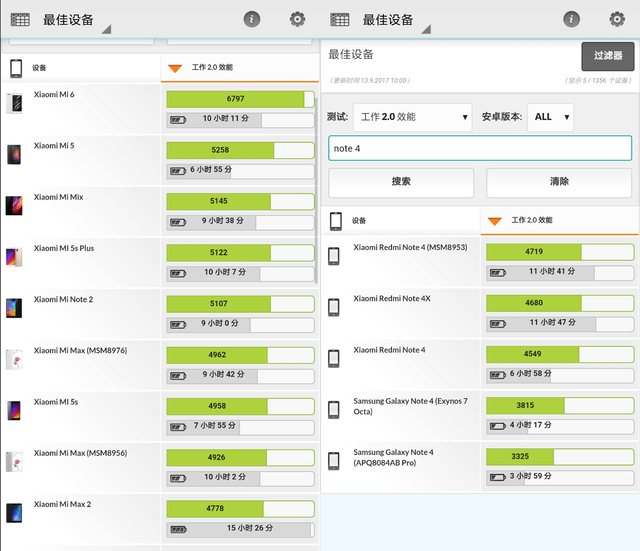Open Xiaomi MI 5s thumbnail

click(x=14, y=411)
